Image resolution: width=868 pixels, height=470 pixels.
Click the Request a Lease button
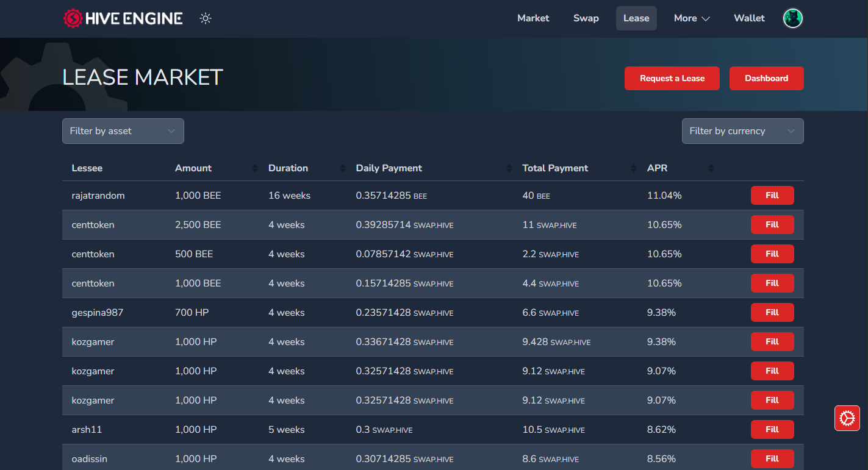click(672, 78)
